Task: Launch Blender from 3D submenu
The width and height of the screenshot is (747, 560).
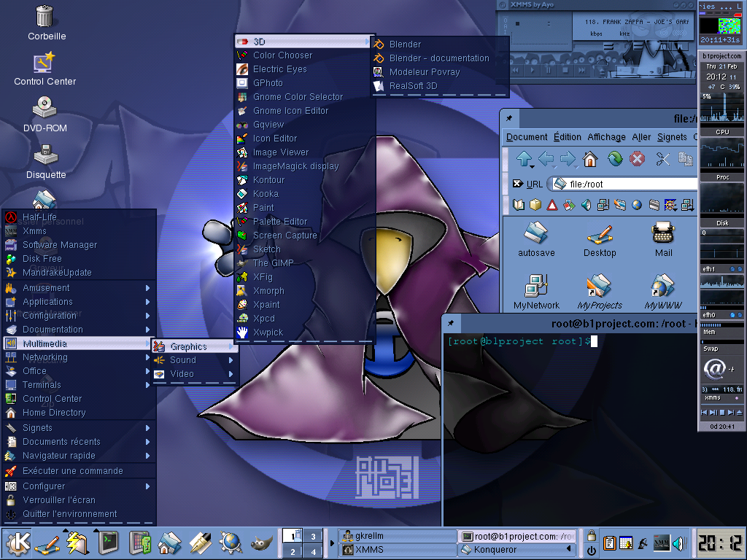Action: pyautogui.click(x=439, y=44)
